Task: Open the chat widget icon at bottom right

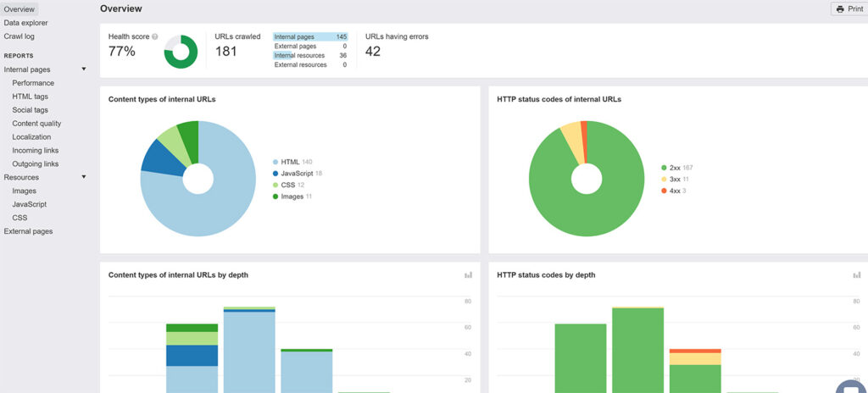Action: click(x=851, y=386)
